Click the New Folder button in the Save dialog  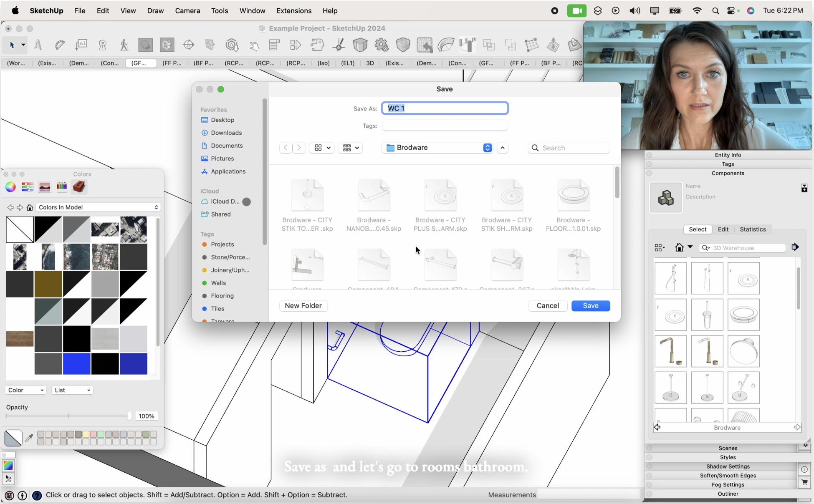pos(303,305)
